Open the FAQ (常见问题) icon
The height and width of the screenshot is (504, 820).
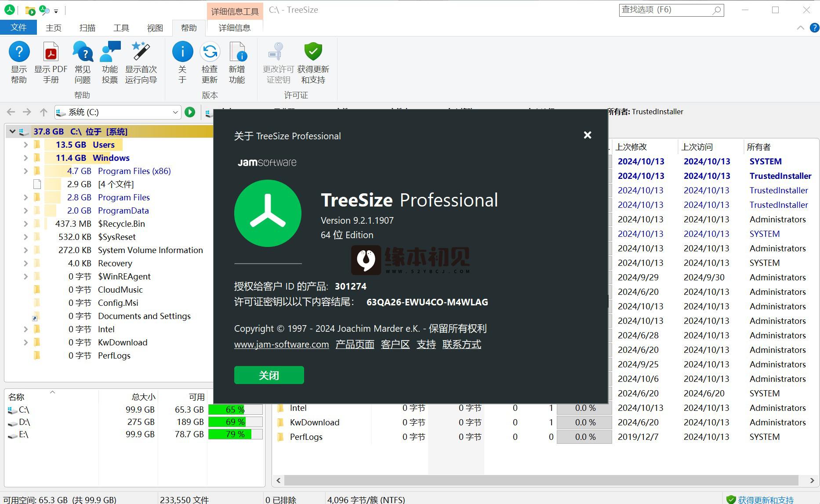click(83, 52)
